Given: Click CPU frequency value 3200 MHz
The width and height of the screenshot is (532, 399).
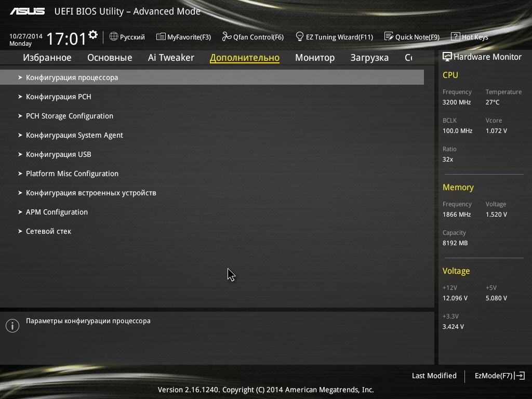Looking at the screenshot, I should (x=457, y=102).
